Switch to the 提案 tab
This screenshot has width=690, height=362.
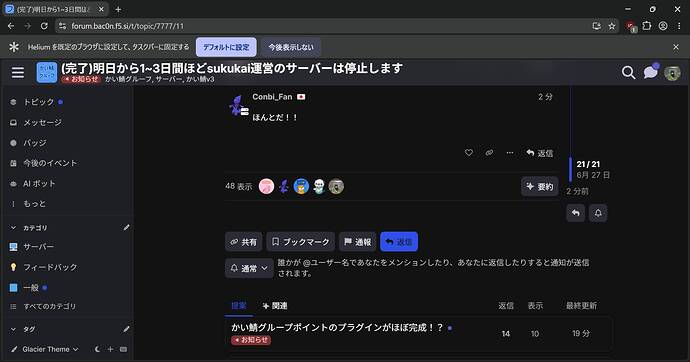239,306
